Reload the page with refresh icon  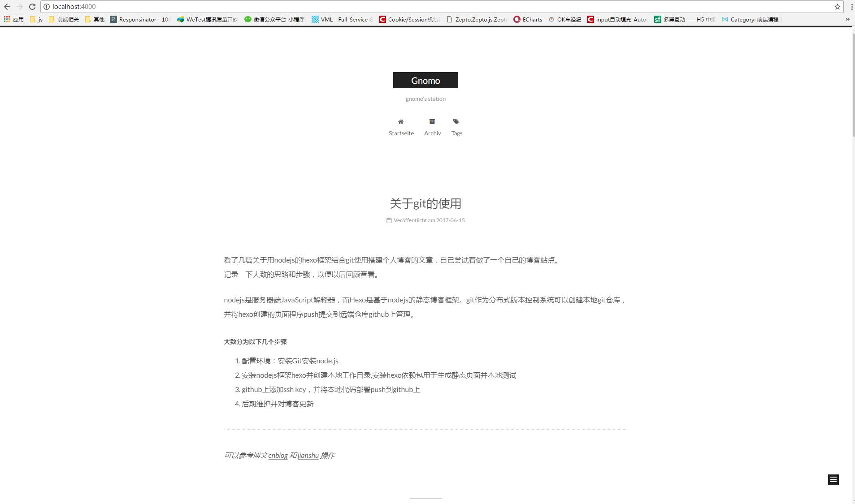pos(32,7)
